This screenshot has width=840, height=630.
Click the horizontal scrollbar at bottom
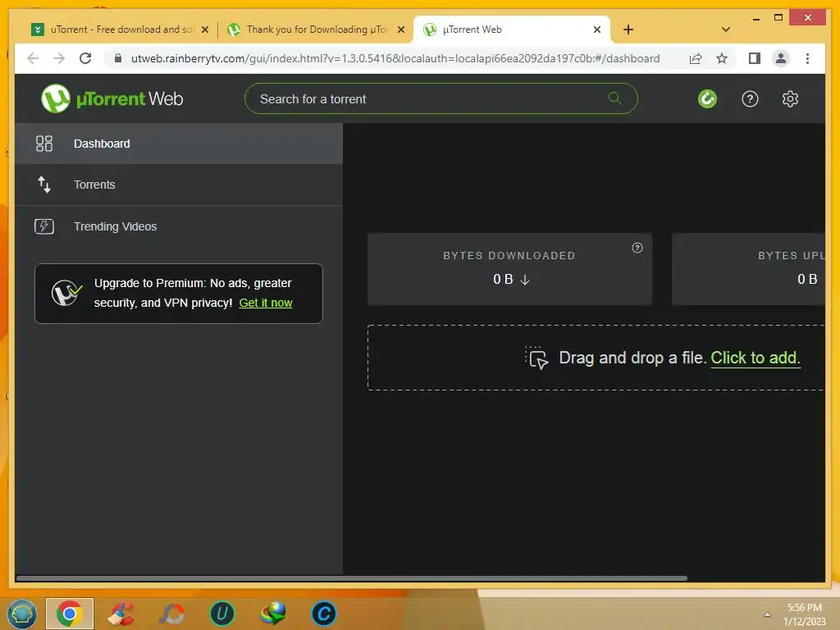point(351,578)
